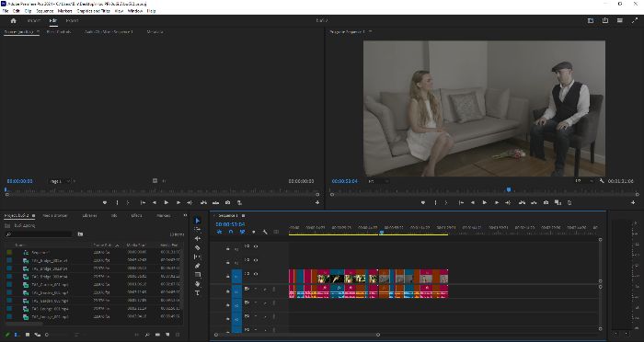The image size is (644, 342).
Task: Toggle track output eye on V3
Action: (x=256, y=246)
